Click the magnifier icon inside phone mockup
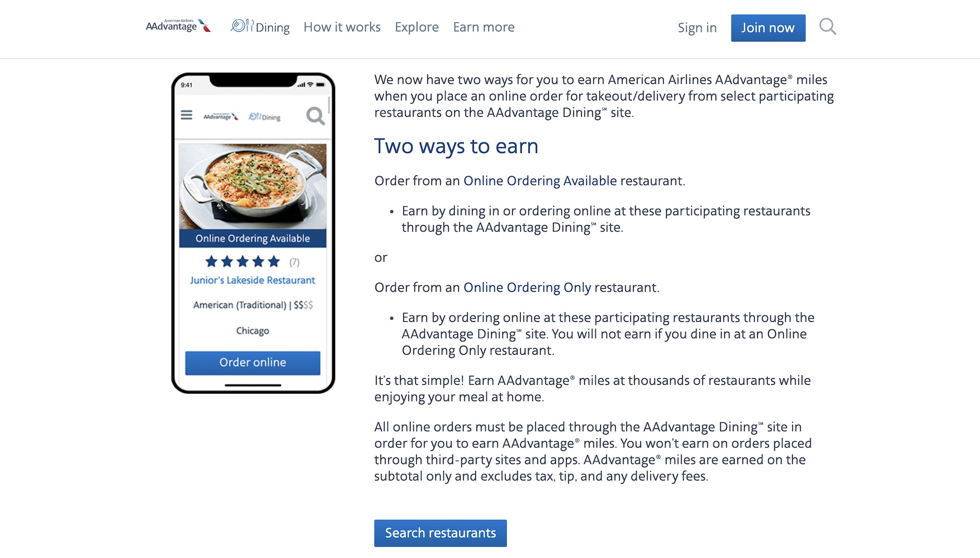 coord(316,116)
